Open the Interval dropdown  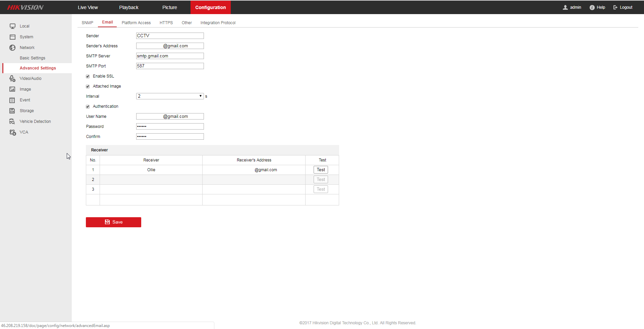pos(170,96)
